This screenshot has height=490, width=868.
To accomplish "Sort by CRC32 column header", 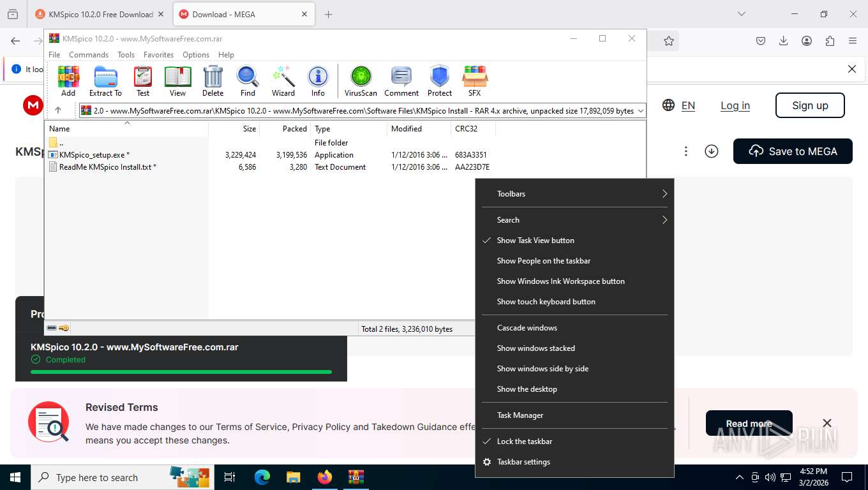I will [472, 128].
